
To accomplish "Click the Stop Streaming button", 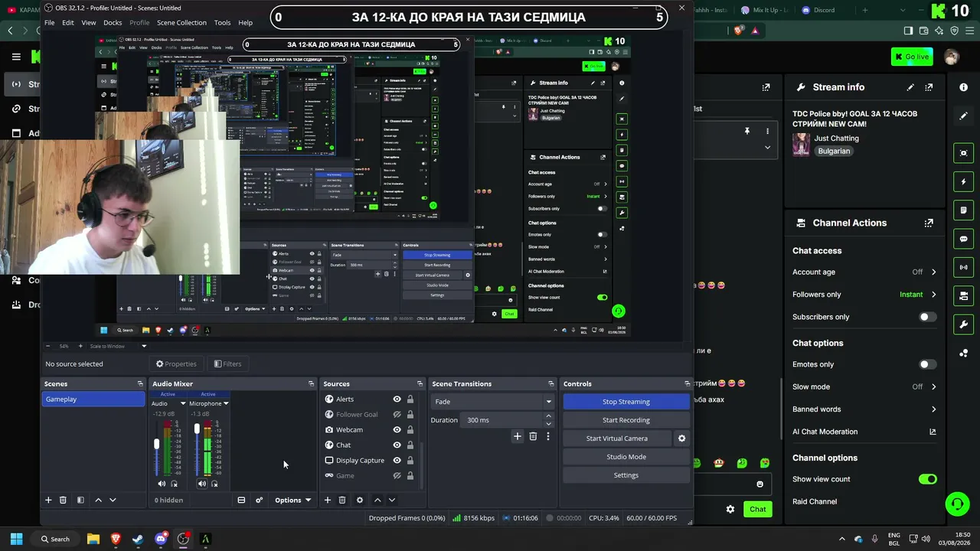I will pos(626,402).
